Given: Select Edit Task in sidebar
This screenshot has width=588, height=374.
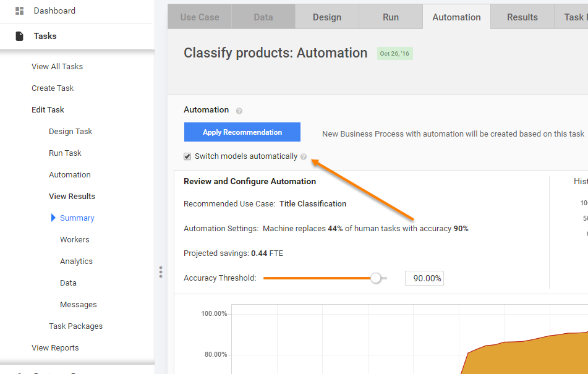Looking at the screenshot, I should [48, 110].
